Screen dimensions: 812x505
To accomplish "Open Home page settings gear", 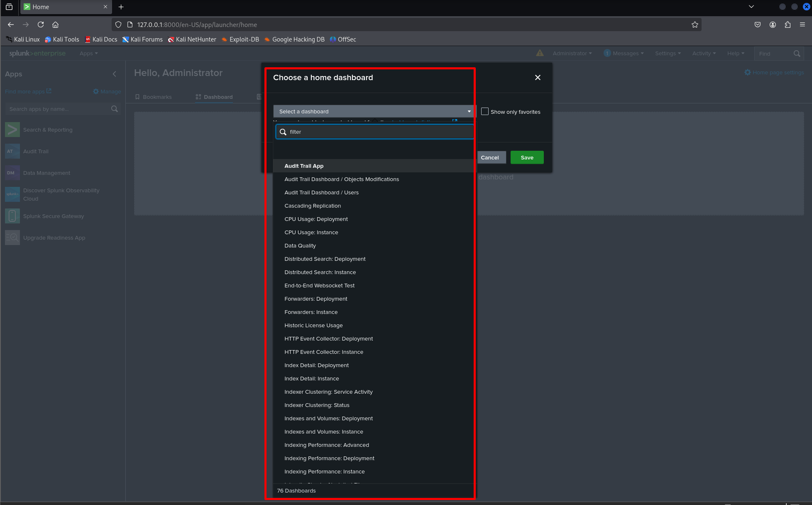I will pyautogui.click(x=747, y=72).
